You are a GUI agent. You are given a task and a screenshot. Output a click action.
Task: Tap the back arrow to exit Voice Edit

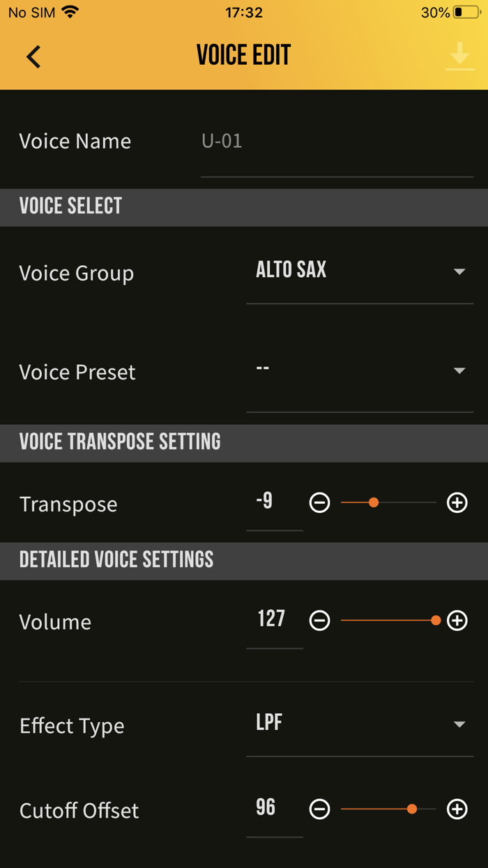click(x=33, y=56)
